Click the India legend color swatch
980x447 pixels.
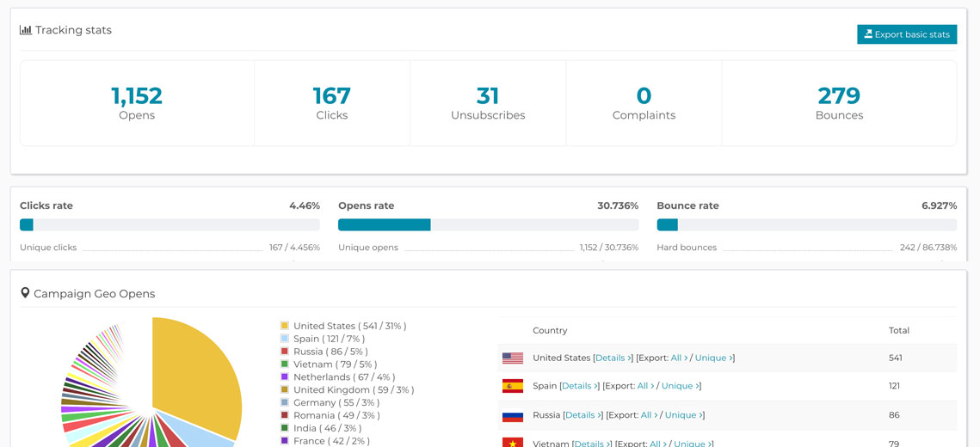point(285,427)
